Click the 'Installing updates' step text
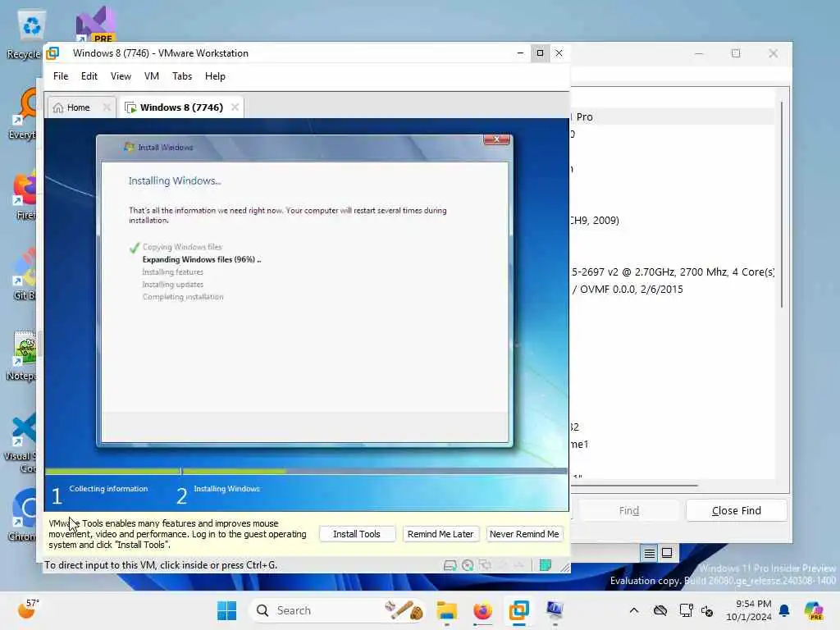The height and width of the screenshot is (630, 840). pos(172,285)
